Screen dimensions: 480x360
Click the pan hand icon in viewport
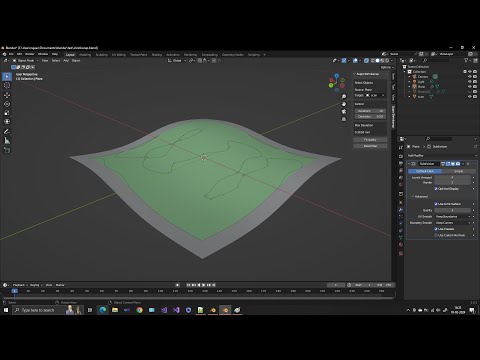(344, 104)
